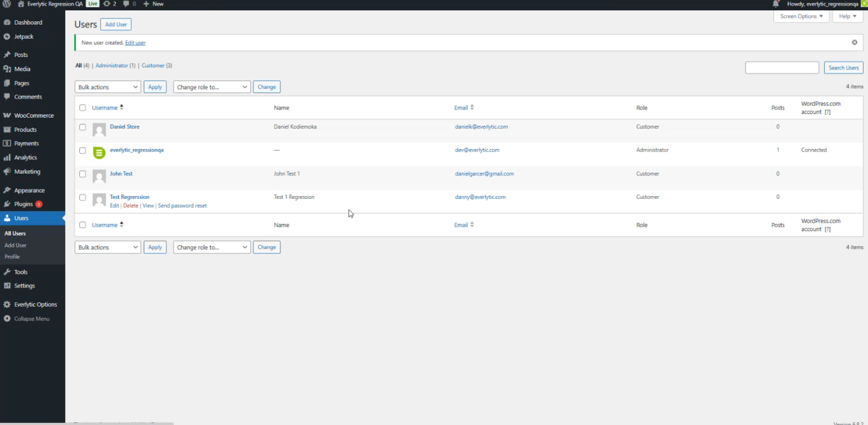Click the Media icon in sidebar

(7, 69)
